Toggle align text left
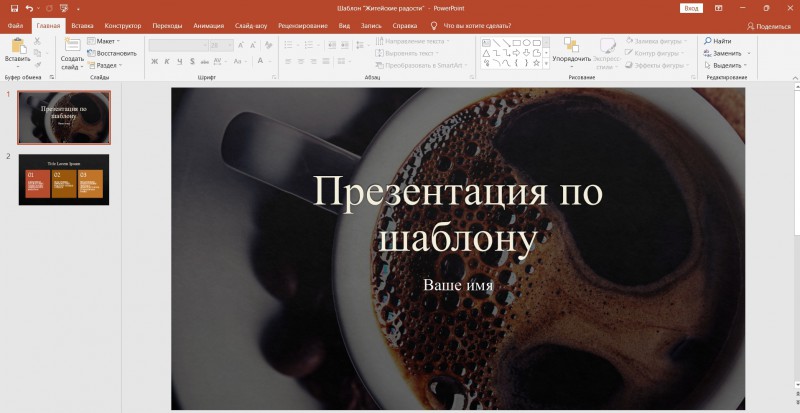Viewport: 800px width, 413px height. click(x=288, y=61)
